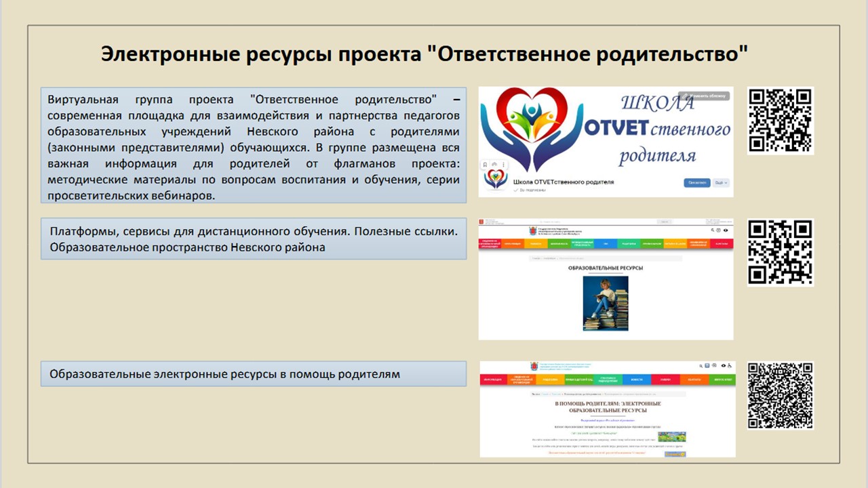Toggle the eye accessibility icon on the bottom website
The width and height of the screenshot is (868, 488).
tap(723, 366)
